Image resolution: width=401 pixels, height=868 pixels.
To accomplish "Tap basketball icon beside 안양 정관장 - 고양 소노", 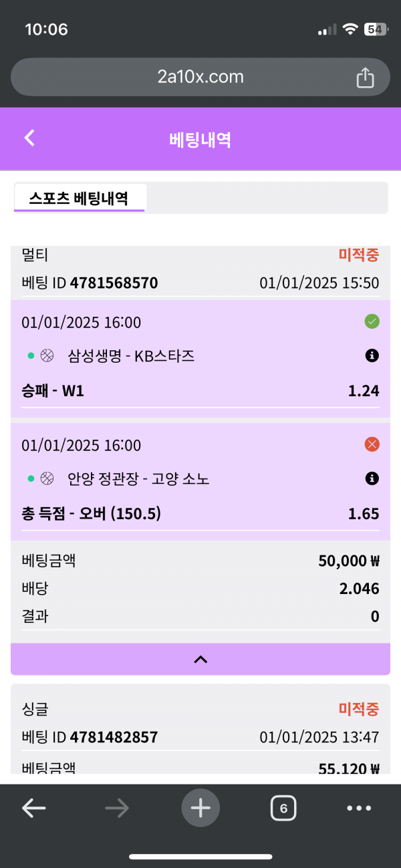I will (47, 478).
